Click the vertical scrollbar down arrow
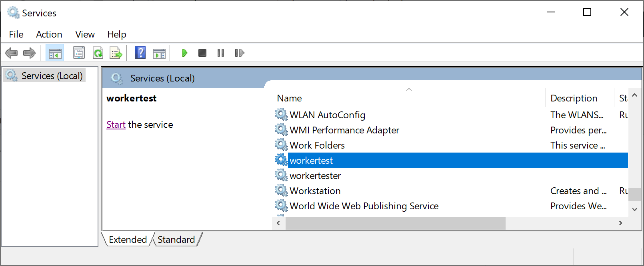Screen dimensions: 644x266 tap(634, 209)
